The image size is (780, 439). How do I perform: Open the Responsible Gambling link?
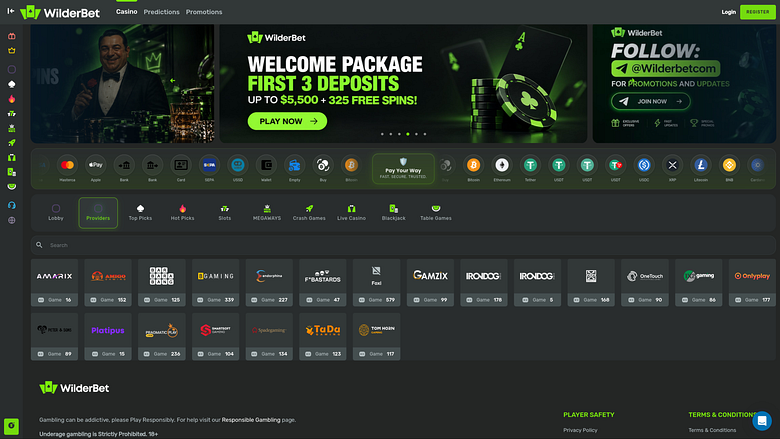tap(251, 420)
